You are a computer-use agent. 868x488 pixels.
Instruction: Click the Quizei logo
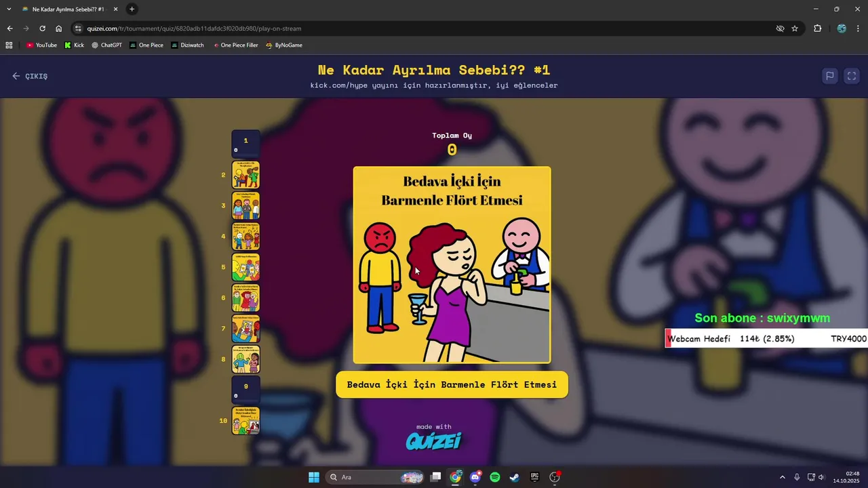point(434,441)
